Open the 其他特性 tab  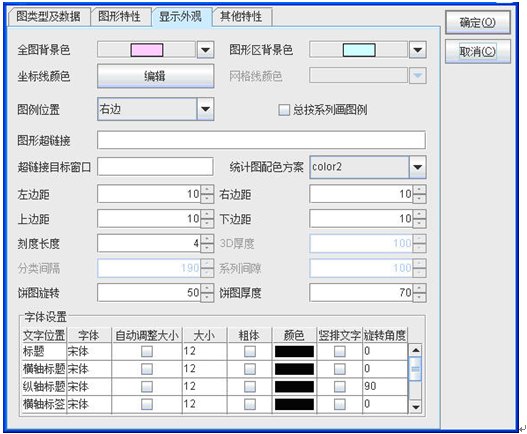242,16
